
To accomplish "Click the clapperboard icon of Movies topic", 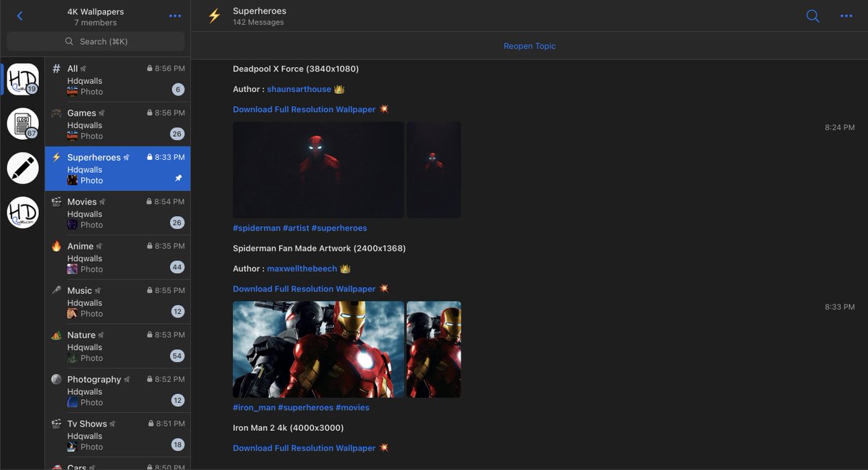I will (56, 202).
